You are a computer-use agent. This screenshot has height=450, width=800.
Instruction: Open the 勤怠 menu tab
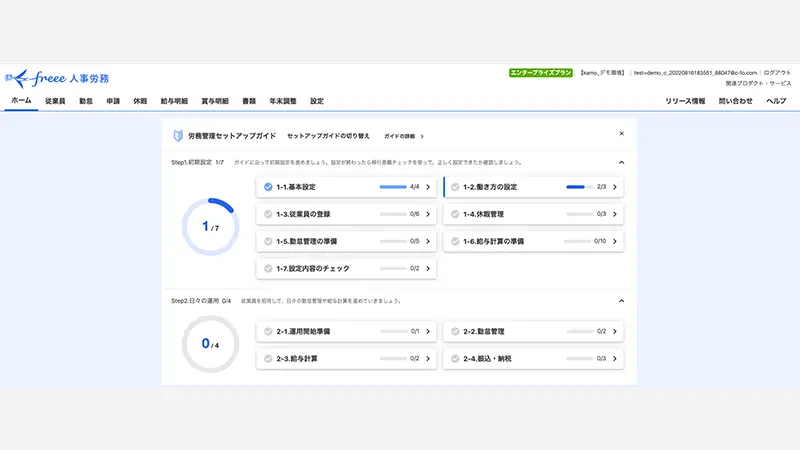click(x=86, y=101)
